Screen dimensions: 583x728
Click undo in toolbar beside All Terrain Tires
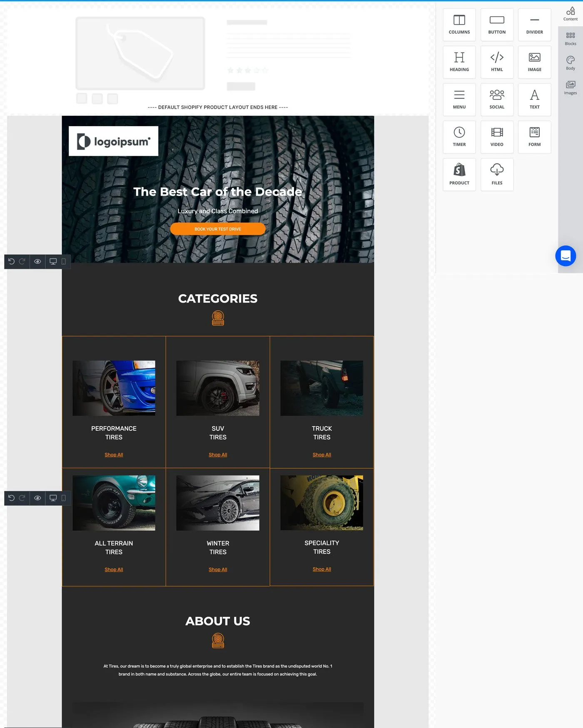click(11, 498)
